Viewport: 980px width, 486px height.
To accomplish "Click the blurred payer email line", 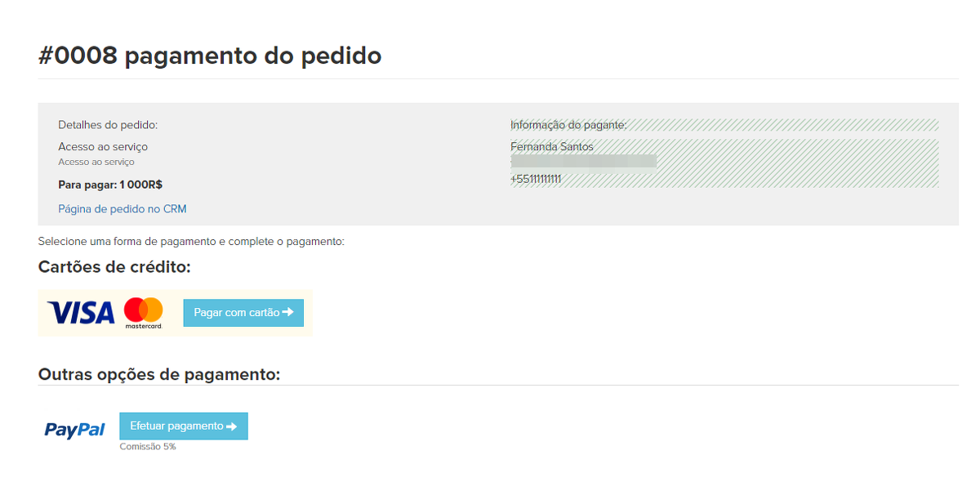I will point(583,162).
